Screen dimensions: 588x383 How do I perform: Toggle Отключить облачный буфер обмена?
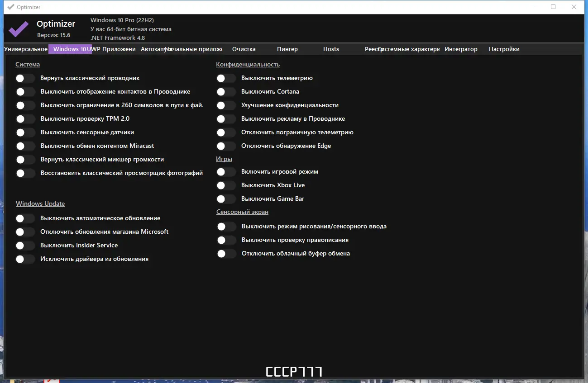tap(226, 254)
